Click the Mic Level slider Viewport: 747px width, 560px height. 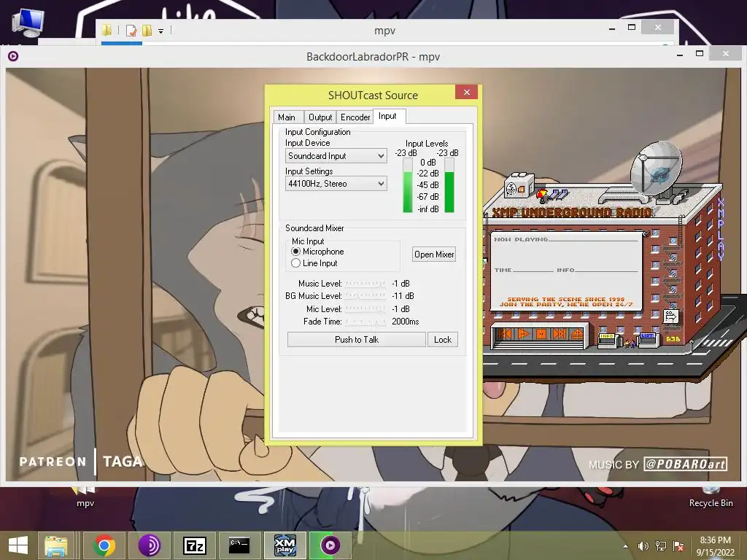(x=365, y=309)
